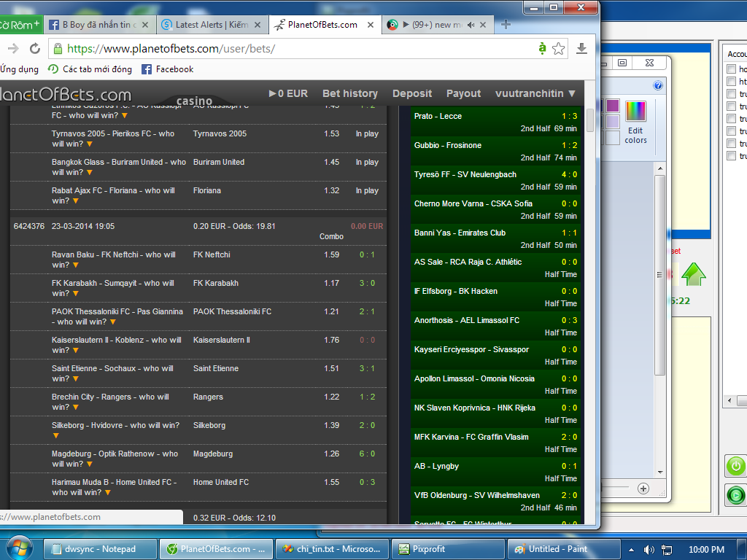Click the green power button in background app
The height and width of the screenshot is (560, 747).
click(x=735, y=466)
